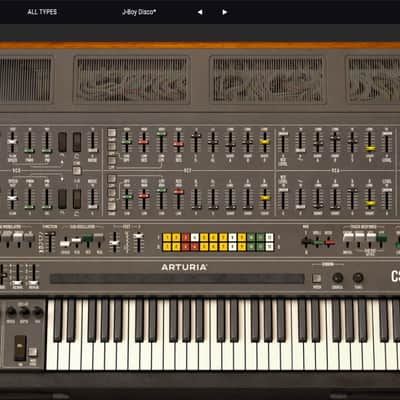Toggle the square chorus button beside the knobs
This screenshot has height=400, width=400.
coord(317,278)
